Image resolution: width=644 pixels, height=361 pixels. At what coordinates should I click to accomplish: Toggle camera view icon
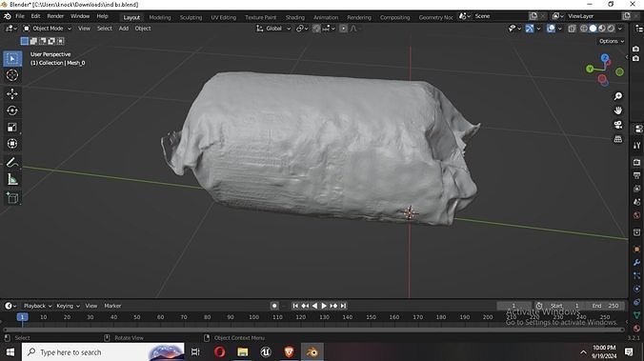coord(617,125)
